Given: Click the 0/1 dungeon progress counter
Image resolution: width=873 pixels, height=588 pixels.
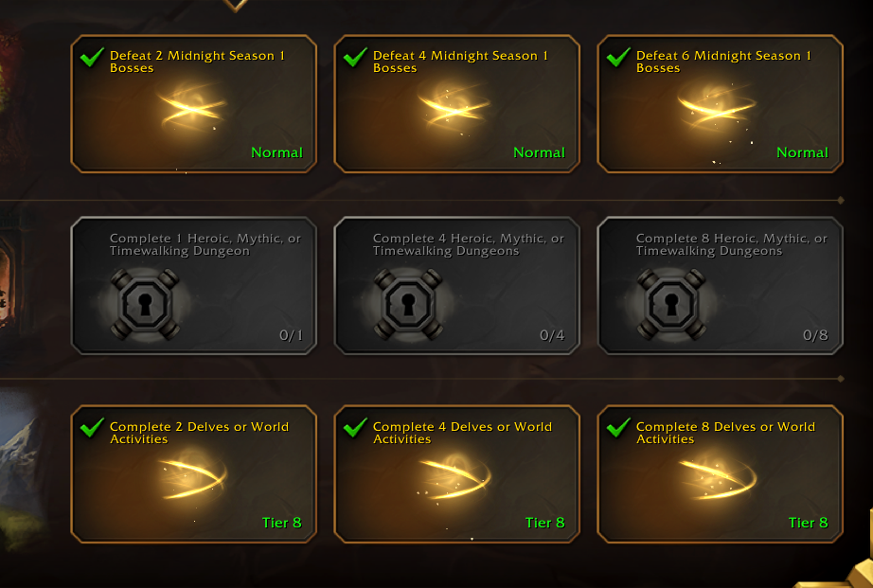Looking at the screenshot, I should [x=292, y=335].
